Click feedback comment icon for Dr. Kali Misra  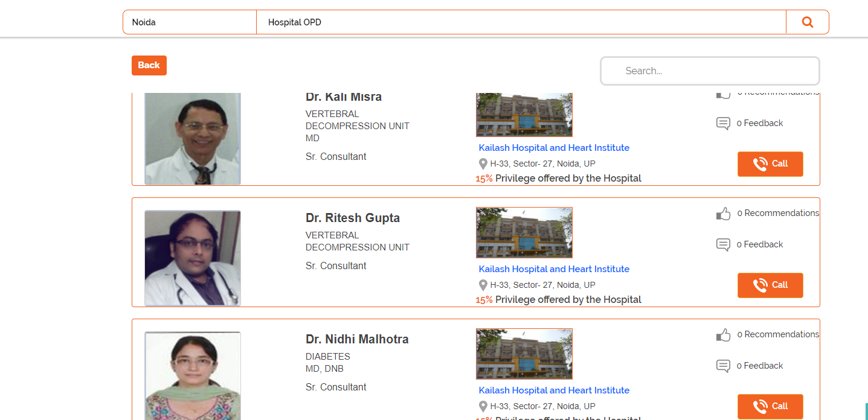pos(723,124)
